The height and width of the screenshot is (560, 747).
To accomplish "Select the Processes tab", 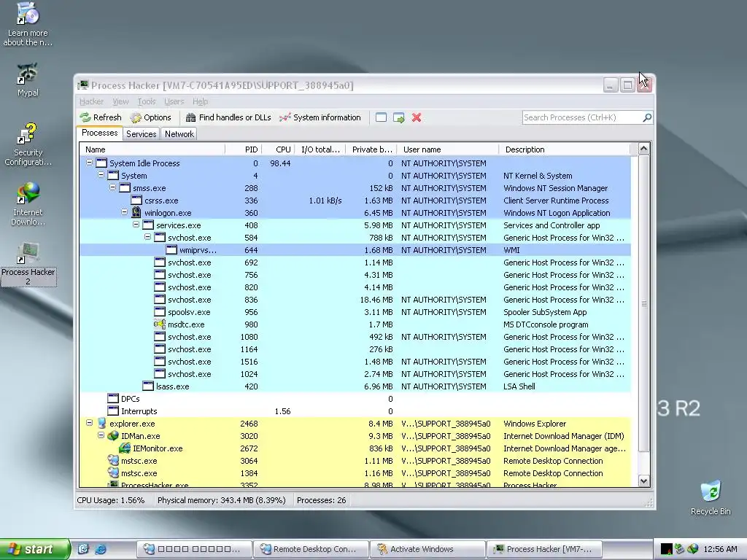I will coord(99,133).
